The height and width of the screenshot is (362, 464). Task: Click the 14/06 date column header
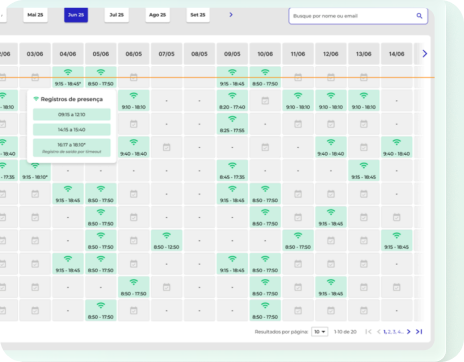(397, 54)
